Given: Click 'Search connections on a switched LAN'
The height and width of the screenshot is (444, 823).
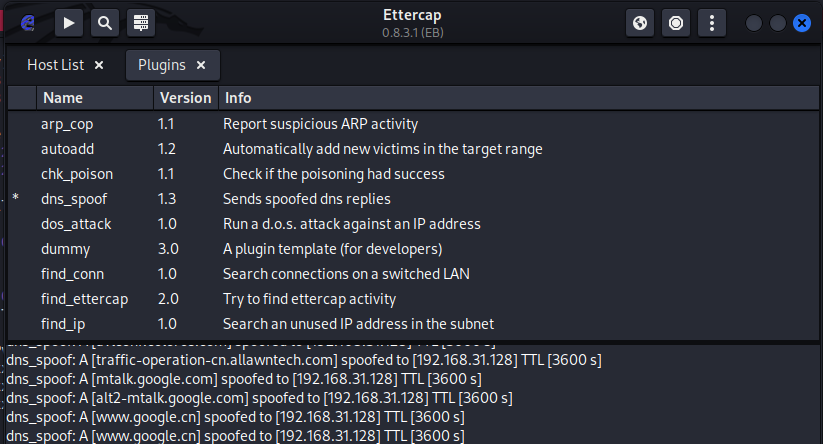Looking at the screenshot, I should [x=346, y=274].
